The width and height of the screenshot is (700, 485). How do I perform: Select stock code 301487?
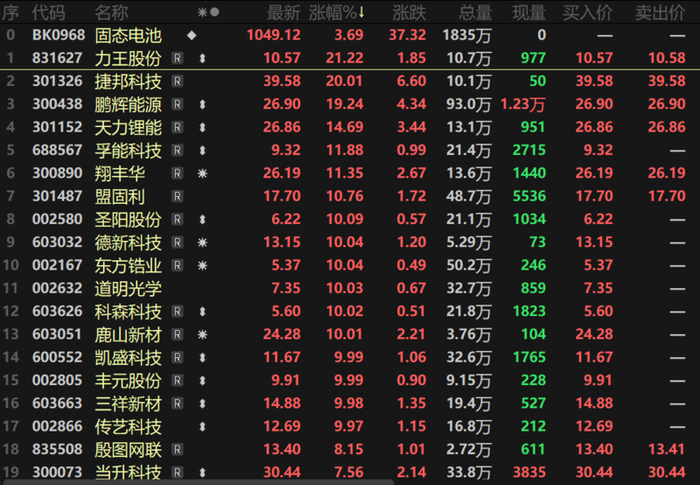tap(57, 196)
